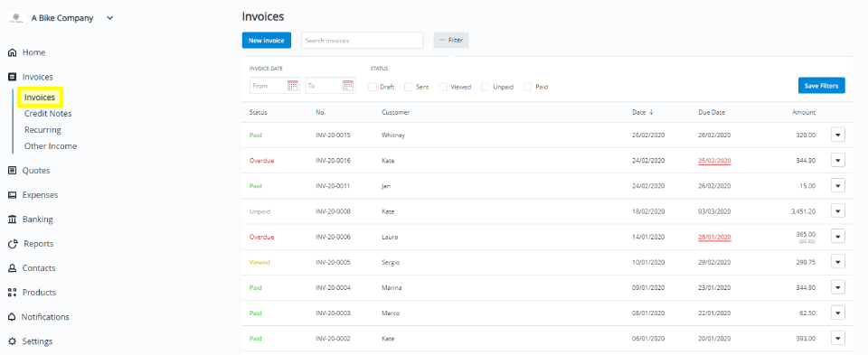Open actions dropdown for INV-20-0006
Screen dimensions: 868x355
point(837,237)
